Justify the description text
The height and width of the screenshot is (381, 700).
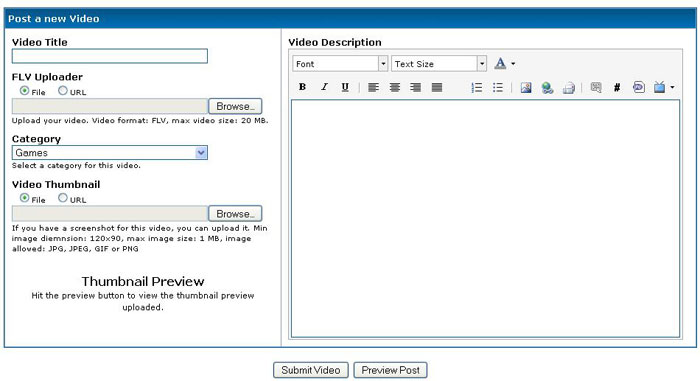coord(437,88)
